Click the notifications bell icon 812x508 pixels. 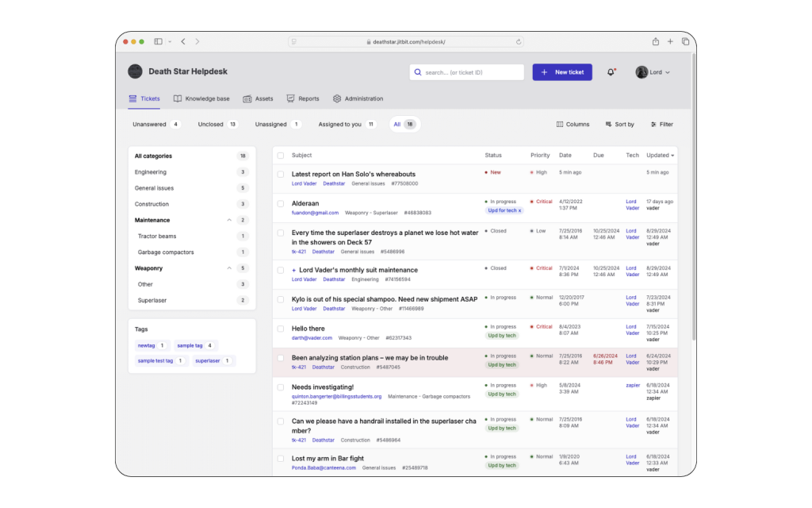pyautogui.click(x=609, y=72)
